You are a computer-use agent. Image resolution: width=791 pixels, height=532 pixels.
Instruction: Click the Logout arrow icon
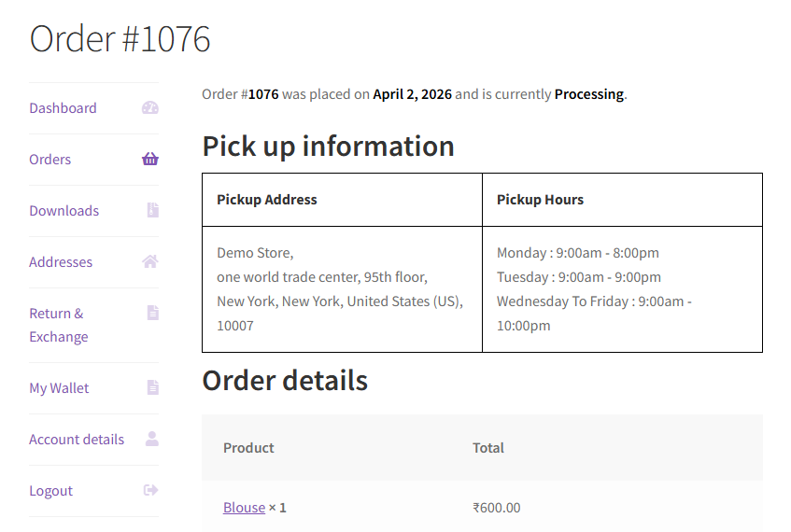tap(150, 490)
